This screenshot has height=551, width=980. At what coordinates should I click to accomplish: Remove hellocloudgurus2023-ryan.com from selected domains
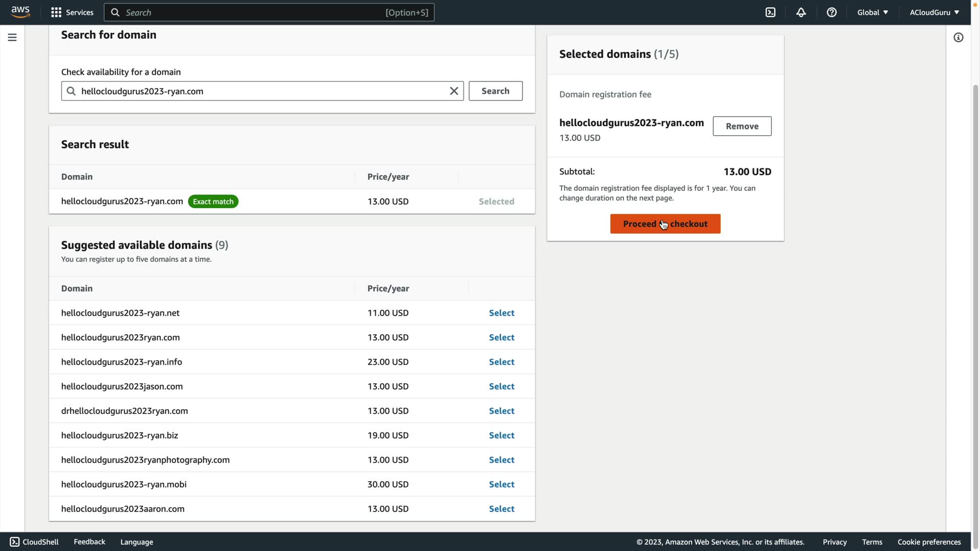(x=742, y=126)
